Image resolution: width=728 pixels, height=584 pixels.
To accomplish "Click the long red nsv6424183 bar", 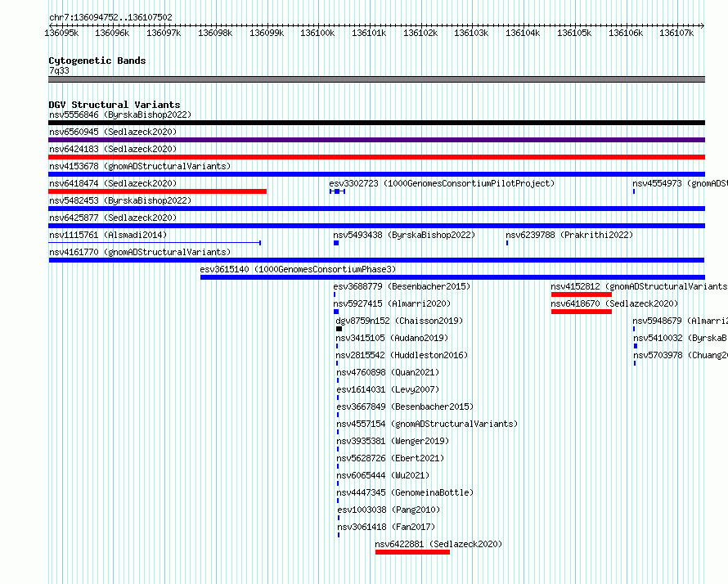I will 376,157.
